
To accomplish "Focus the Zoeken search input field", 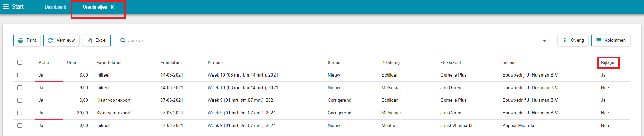I will pos(332,40).
